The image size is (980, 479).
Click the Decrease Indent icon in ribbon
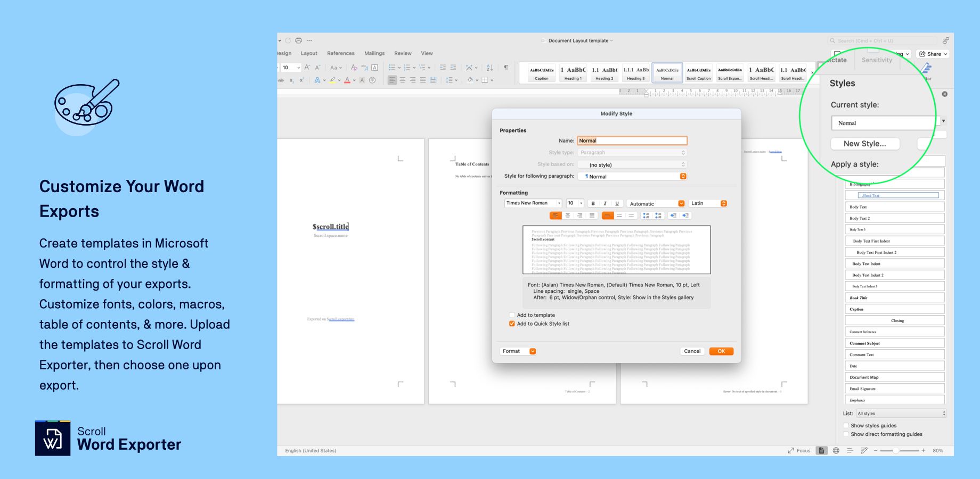443,68
